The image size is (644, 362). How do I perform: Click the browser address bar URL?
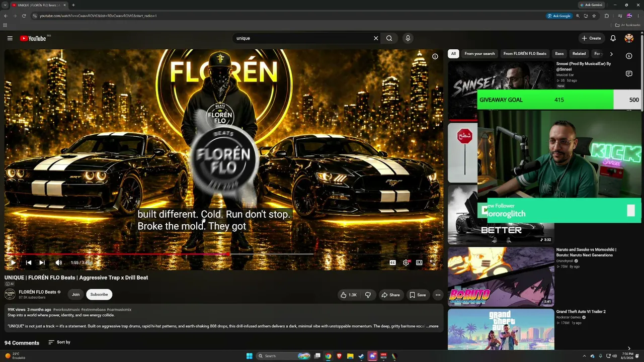coord(98,16)
